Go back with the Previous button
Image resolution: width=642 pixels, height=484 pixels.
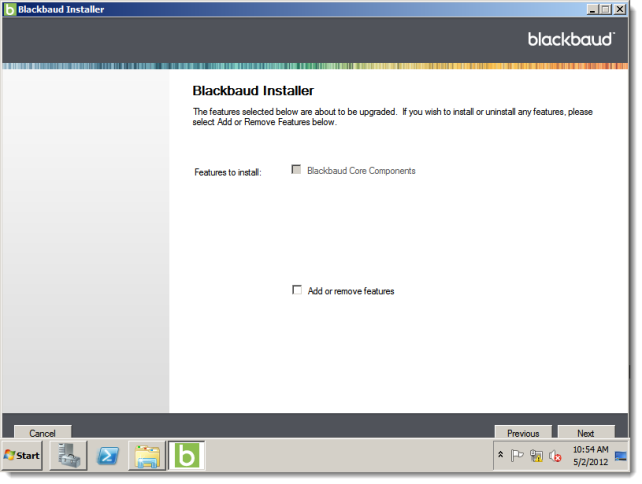pyautogui.click(x=523, y=432)
